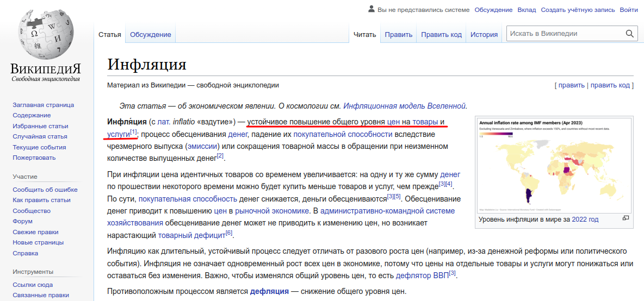The height and width of the screenshot is (301, 644).
Task: Follow the административно-командной системе link
Action: 387,211
